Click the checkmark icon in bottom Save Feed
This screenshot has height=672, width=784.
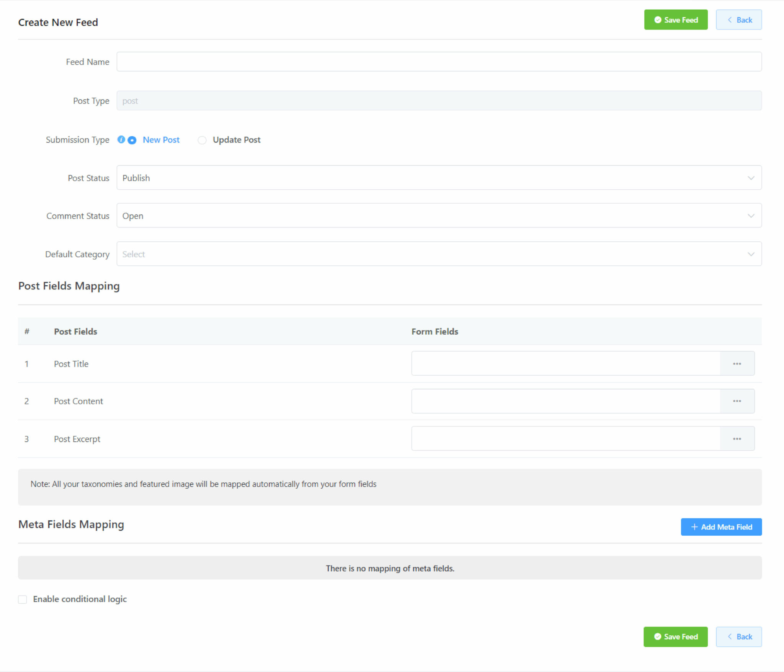[x=658, y=637]
